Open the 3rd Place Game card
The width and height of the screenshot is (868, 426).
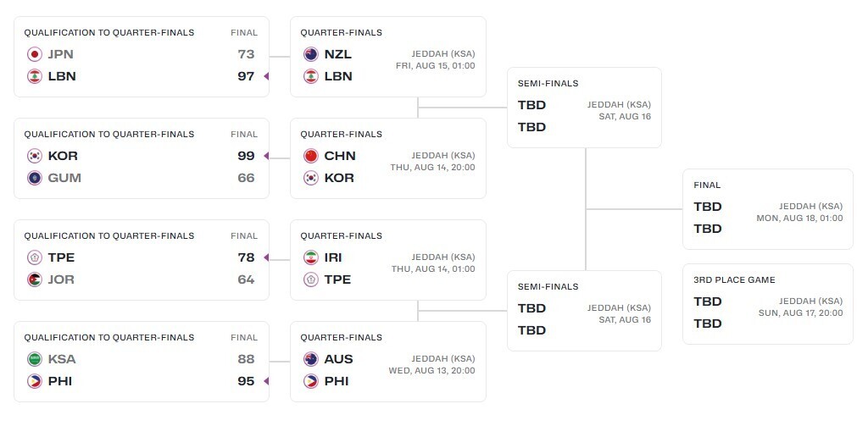click(x=767, y=304)
